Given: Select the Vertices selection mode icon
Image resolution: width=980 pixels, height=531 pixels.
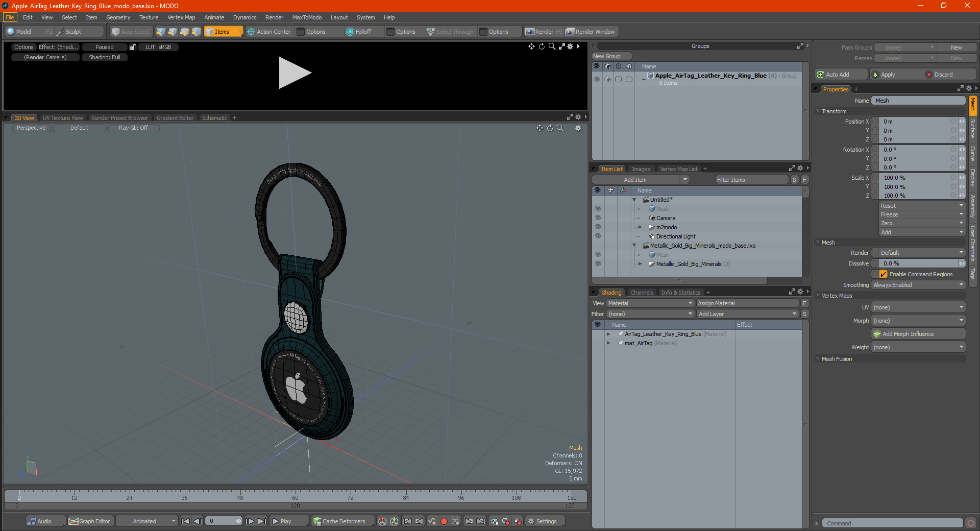Looking at the screenshot, I should click(161, 32).
